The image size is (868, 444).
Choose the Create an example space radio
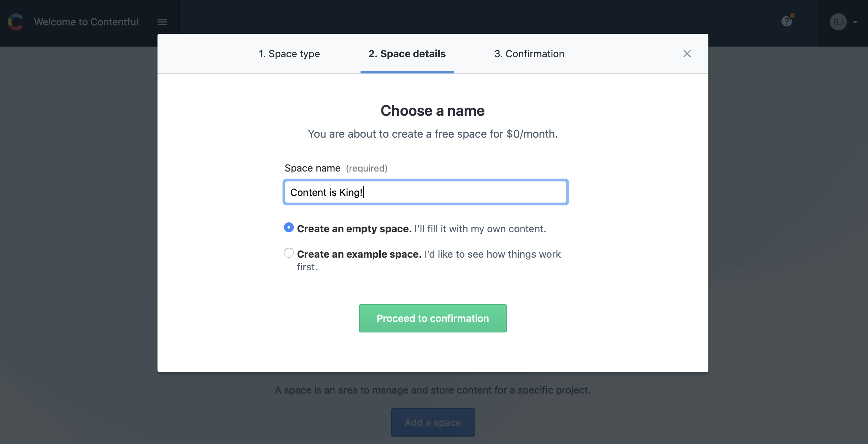click(x=289, y=253)
